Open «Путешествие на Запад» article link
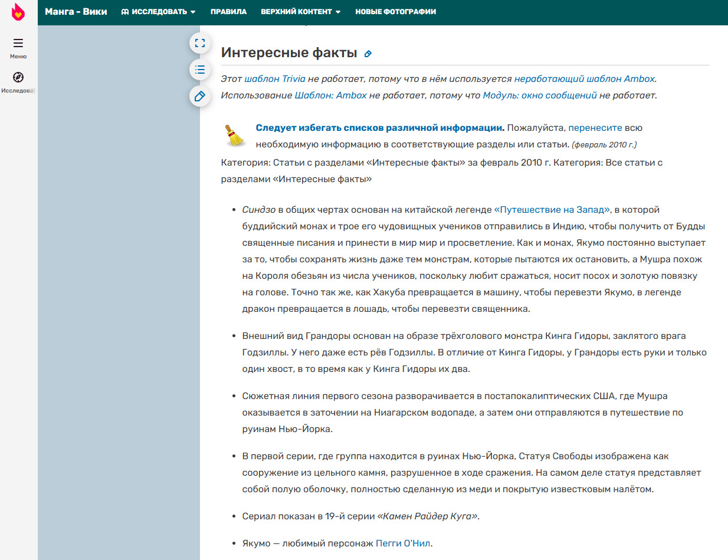Screen dimensions: 728x560 552,210
